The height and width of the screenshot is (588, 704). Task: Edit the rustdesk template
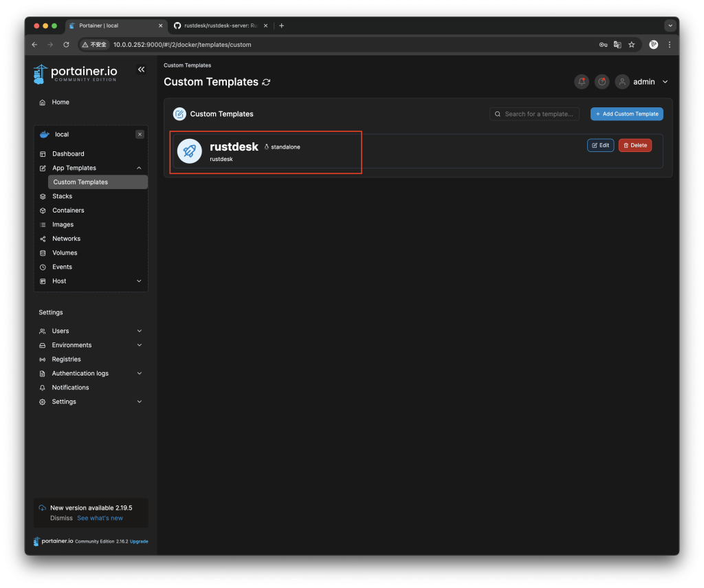[x=600, y=145]
